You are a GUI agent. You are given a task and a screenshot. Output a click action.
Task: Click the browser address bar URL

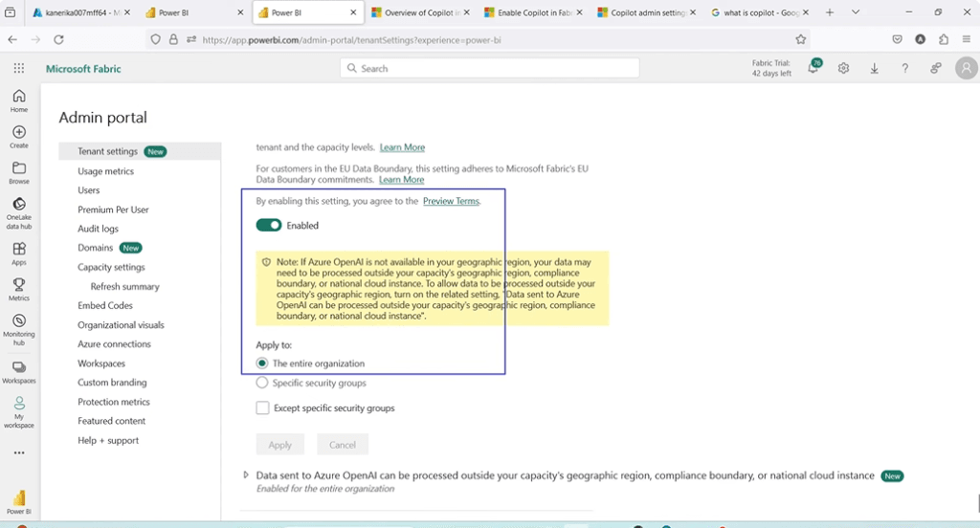pos(351,40)
